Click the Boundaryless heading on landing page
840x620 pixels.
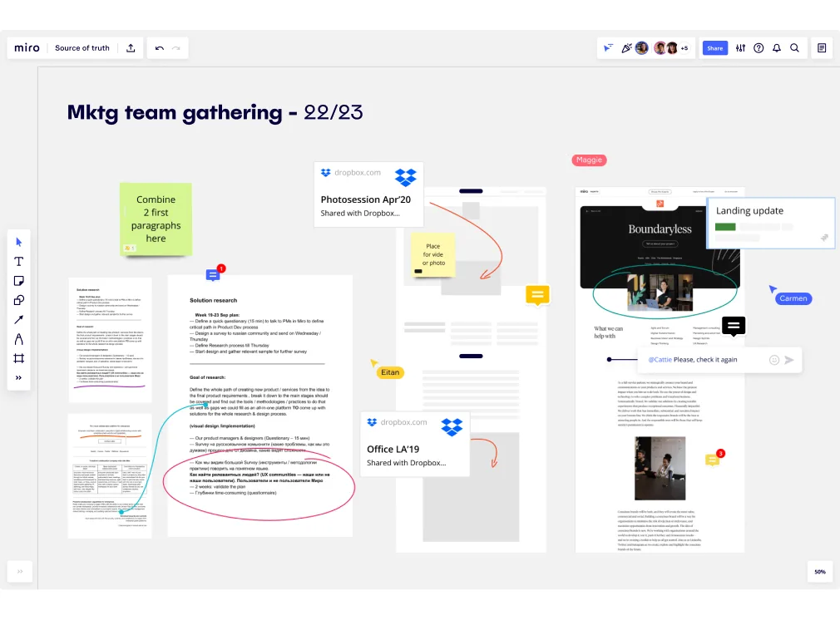(660, 229)
